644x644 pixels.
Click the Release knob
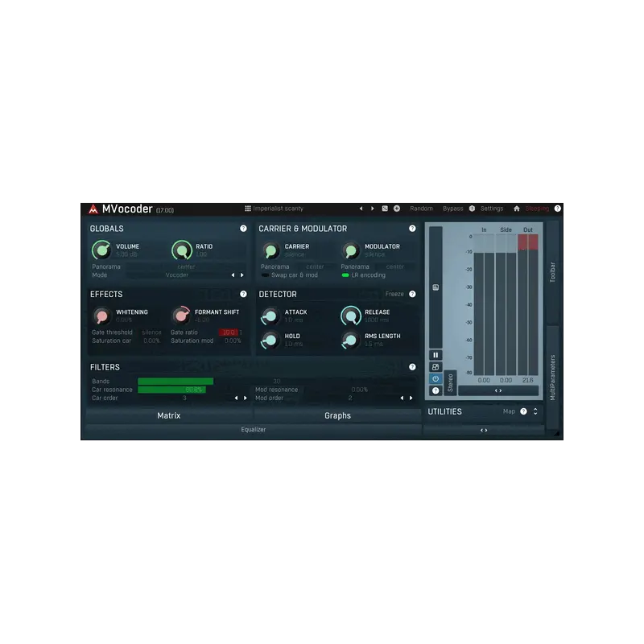tap(351, 316)
